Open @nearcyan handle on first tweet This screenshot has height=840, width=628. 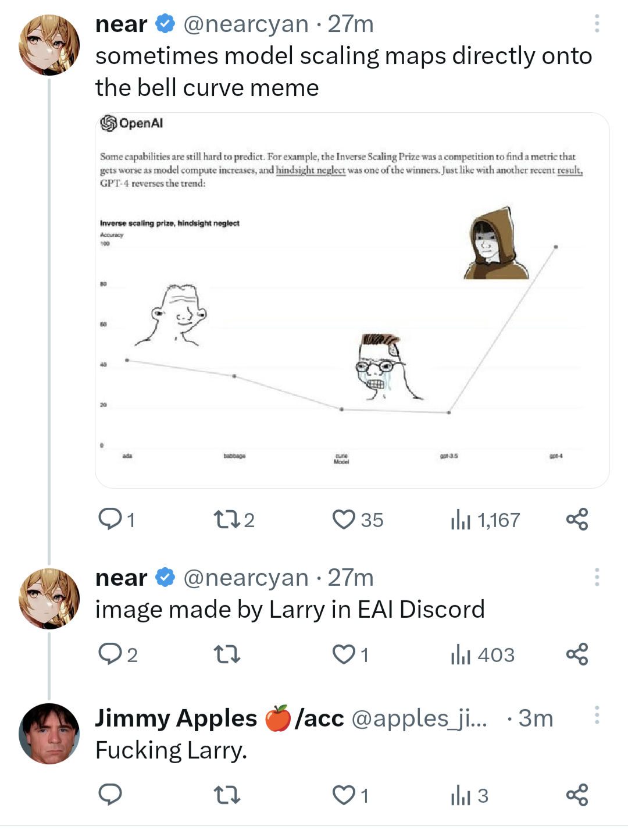(246, 24)
